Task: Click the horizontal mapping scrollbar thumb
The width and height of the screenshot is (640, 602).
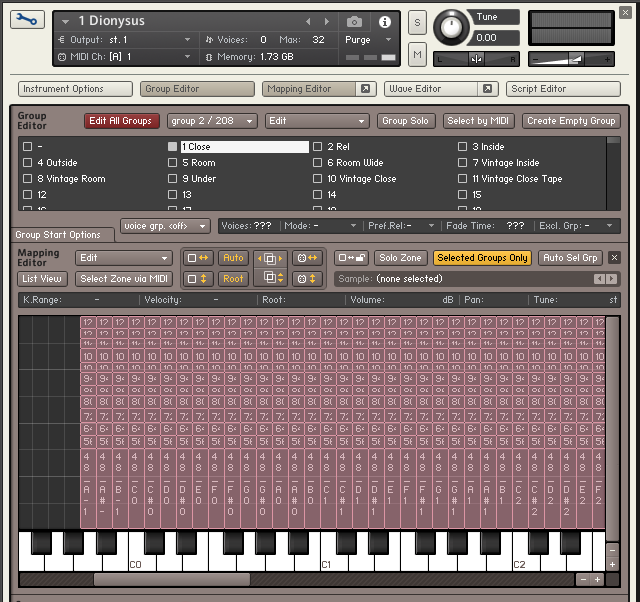Action: coord(172,580)
